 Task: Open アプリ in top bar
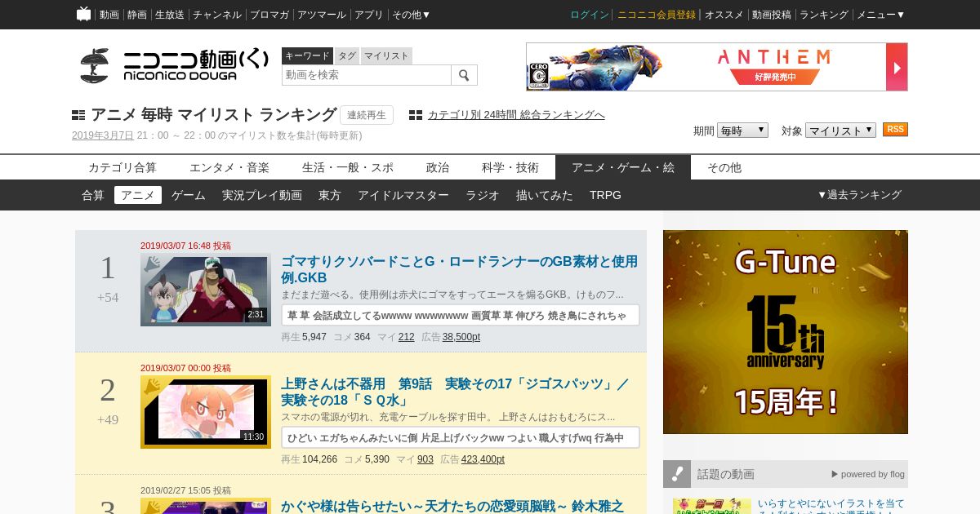pos(369,15)
